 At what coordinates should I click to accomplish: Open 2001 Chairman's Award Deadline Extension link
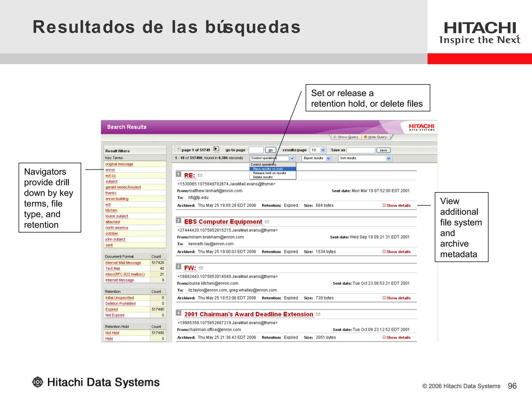click(x=249, y=314)
